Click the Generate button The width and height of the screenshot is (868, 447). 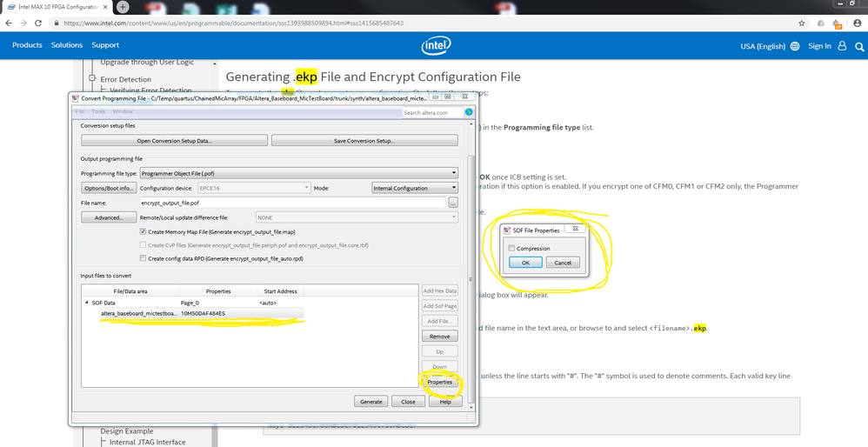[371, 402]
